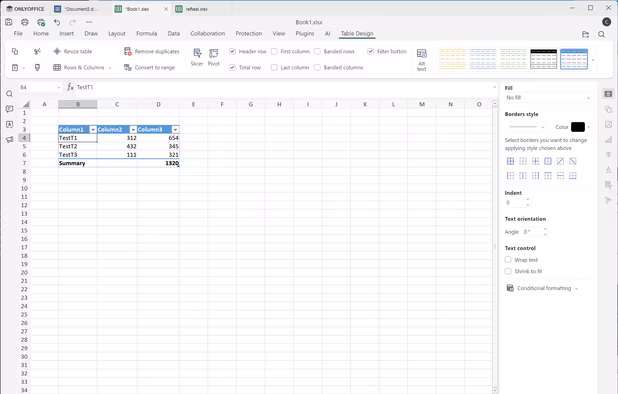618x394 pixels.
Task: Click the Save icon in the title toolbar
Action: (9, 22)
